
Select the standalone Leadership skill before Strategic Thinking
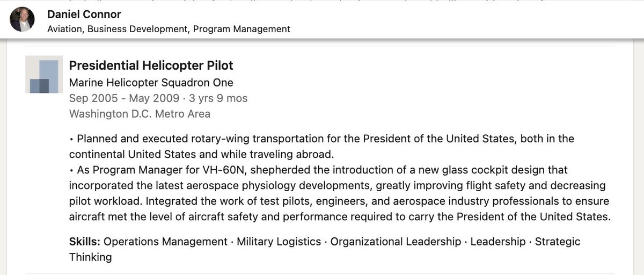498,242
